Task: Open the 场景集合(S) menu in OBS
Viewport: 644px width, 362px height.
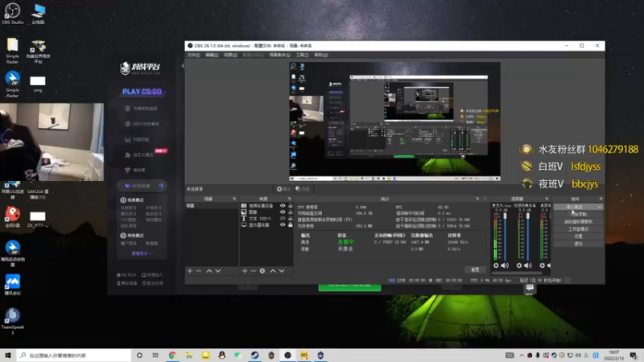Action: pyautogui.click(x=279, y=55)
